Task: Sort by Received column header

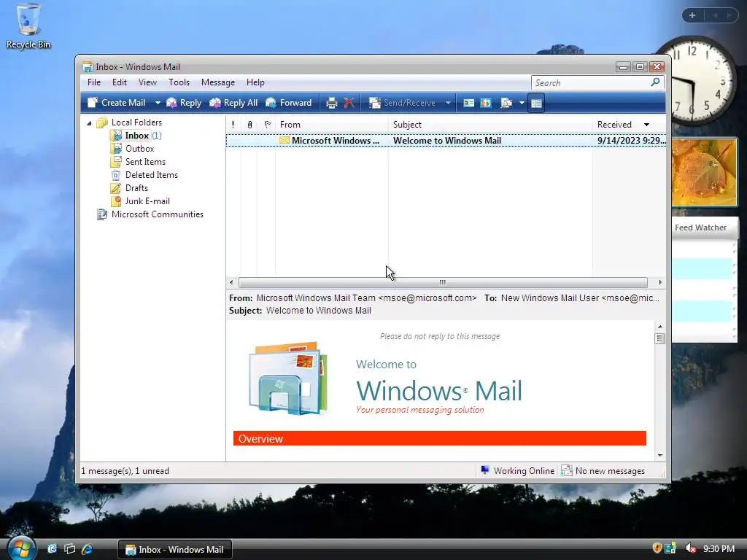Action: [629, 125]
